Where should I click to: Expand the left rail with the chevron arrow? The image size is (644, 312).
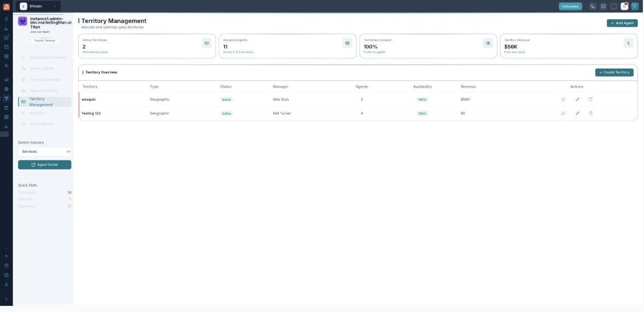[x=6, y=299]
